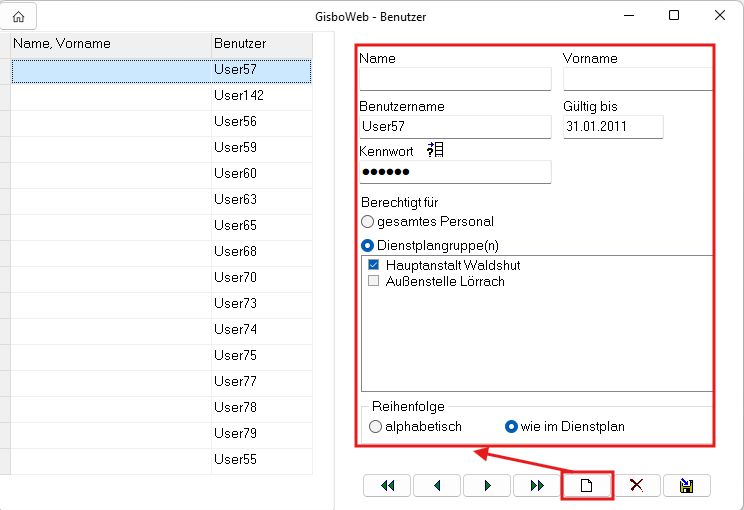Select the User75 row in list
The width and height of the screenshot is (744, 510).
click(x=161, y=357)
